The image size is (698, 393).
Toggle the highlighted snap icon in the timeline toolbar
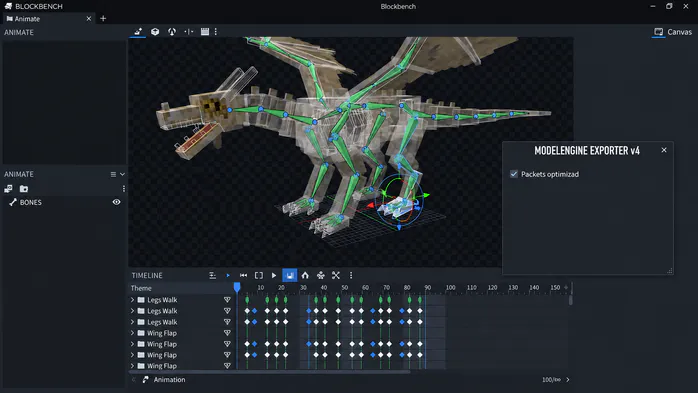point(289,276)
